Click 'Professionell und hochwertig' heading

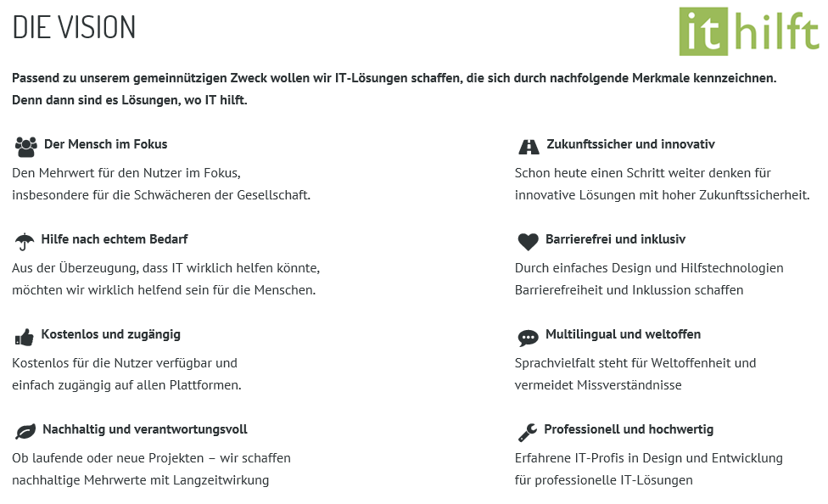629,429
